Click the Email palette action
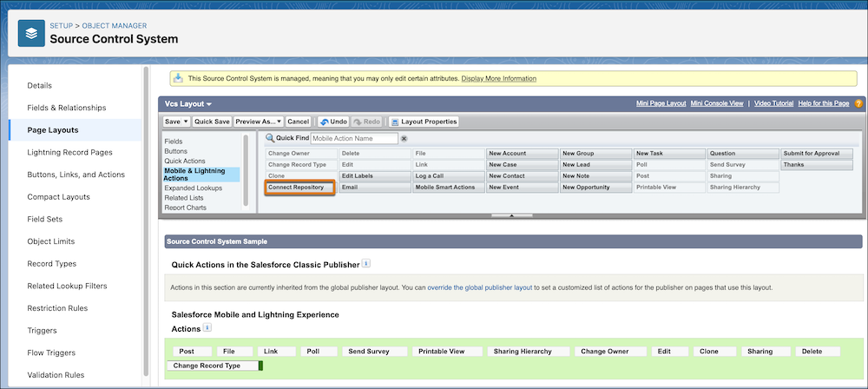Viewport: 868px width, 389px height. point(375,188)
